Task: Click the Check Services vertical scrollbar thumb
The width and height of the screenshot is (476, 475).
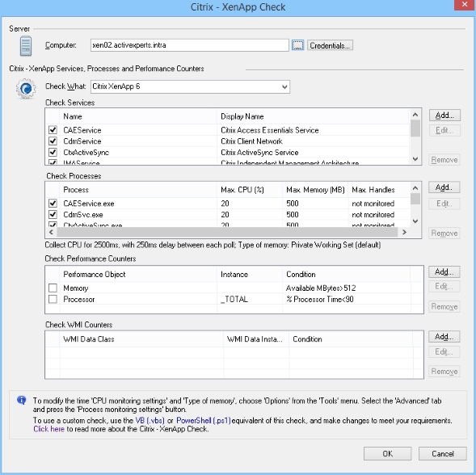Action: point(415,128)
